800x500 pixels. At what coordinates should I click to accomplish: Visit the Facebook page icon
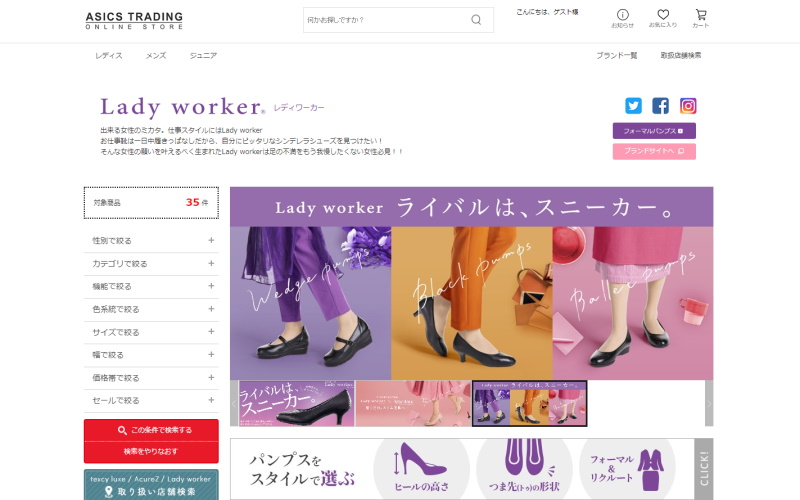tap(660, 106)
